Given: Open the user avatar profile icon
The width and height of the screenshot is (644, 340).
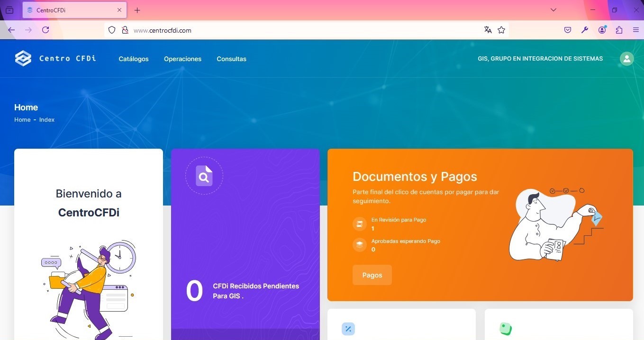Looking at the screenshot, I should (x=626, y=59).
